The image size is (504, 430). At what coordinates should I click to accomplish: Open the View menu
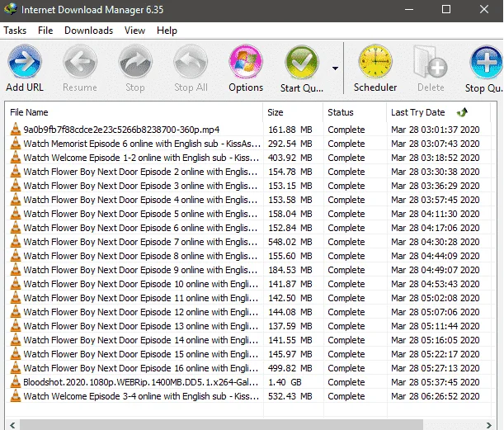click(134, 31)
